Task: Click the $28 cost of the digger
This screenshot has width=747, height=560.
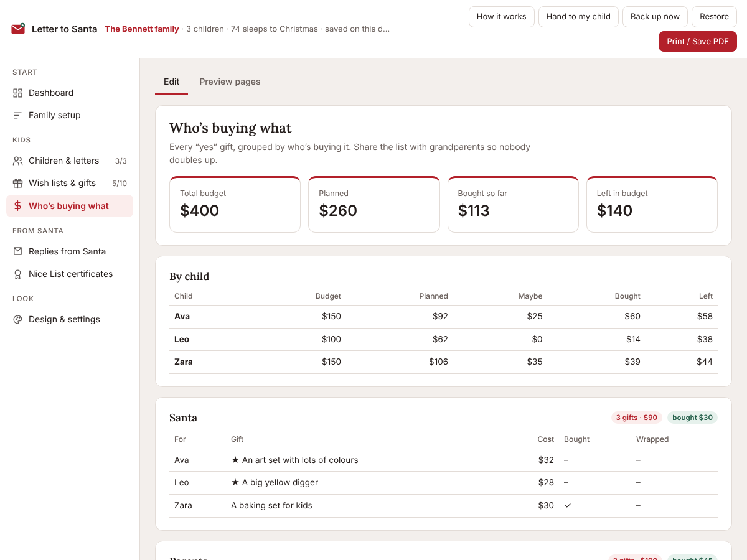Action: coord(546,482)
